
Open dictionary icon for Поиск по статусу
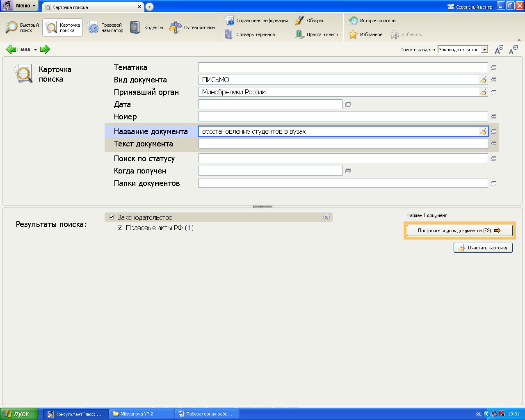click(x=494, y=158)
